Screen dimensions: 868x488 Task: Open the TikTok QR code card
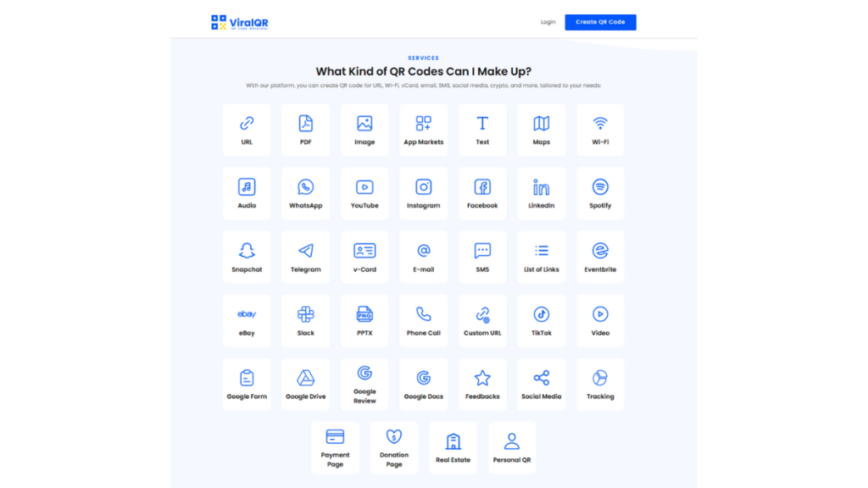coord(542,321)
